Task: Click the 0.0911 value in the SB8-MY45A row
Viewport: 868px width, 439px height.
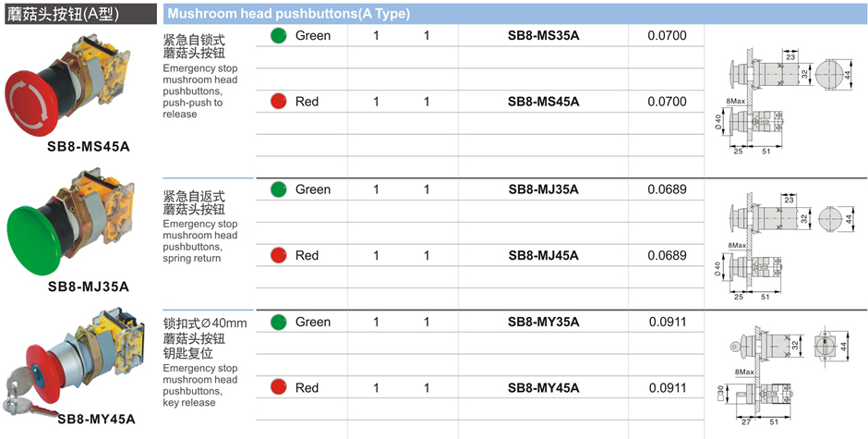Action: [x=667, y=387]
